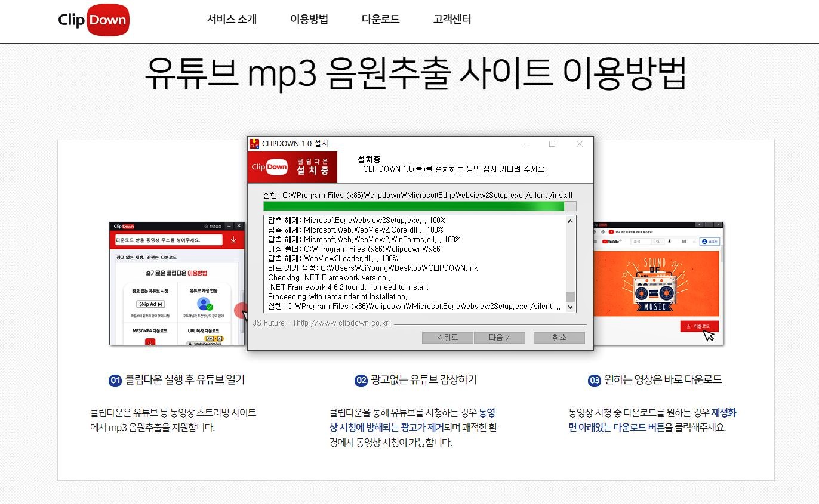Click the heading '광고없는 유튜브 감상하기'
Screen dimensions: 819x504
[x=424, y=379]
